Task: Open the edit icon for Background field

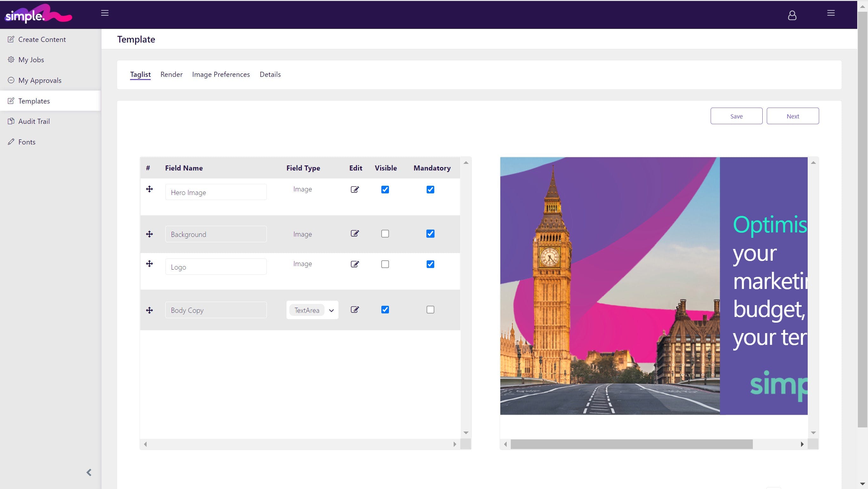Action: (354, 233)
